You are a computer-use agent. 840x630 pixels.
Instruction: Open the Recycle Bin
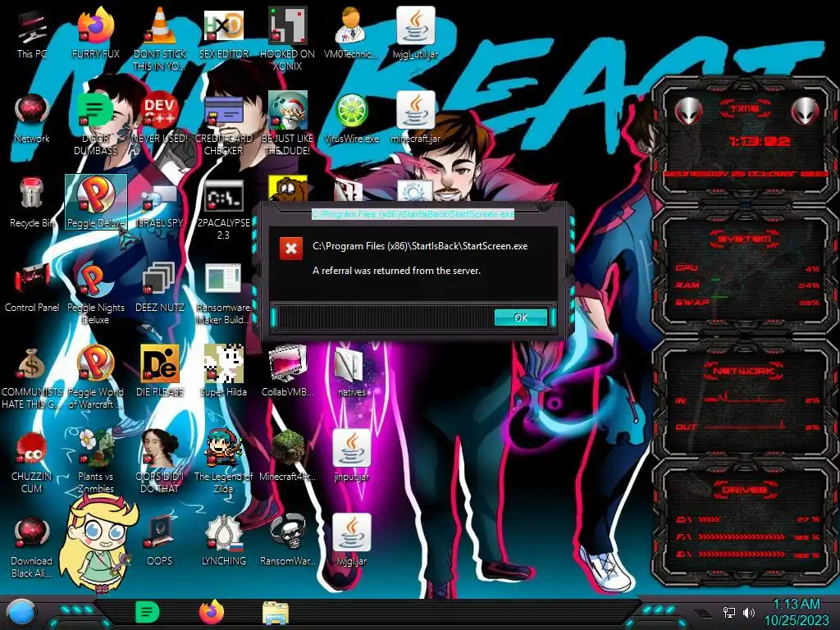[x=32, y=203]
